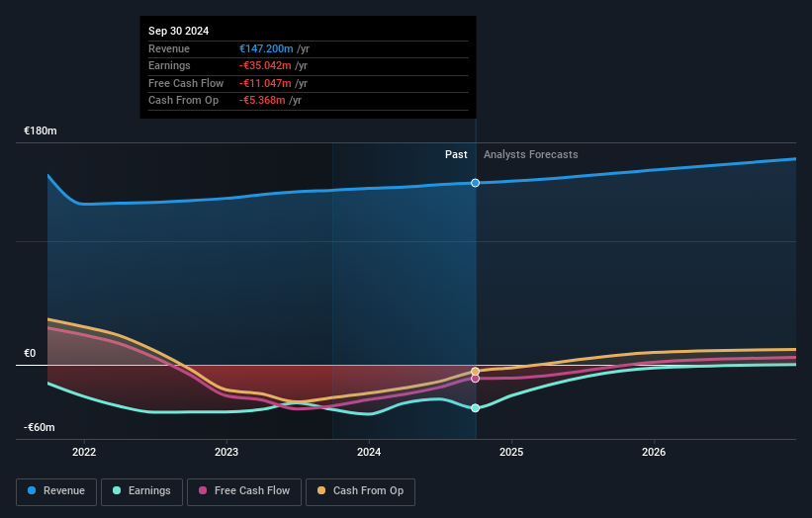Select the Earnings data point marker
The image size is (812, 518).
[475, 407]
